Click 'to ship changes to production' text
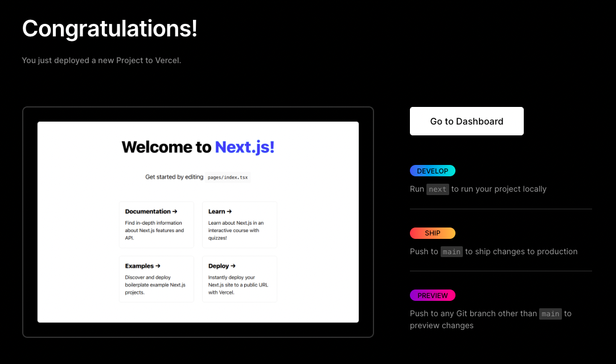 521,251
